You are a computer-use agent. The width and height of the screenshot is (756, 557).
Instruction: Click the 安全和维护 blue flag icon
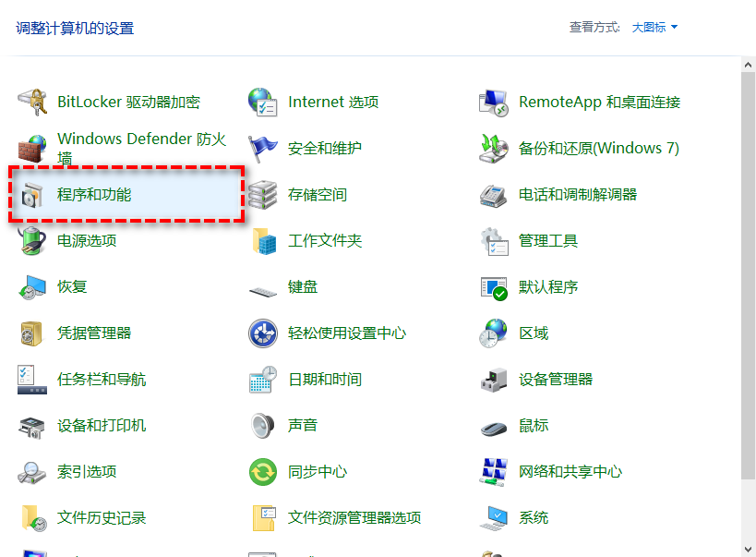263,148
